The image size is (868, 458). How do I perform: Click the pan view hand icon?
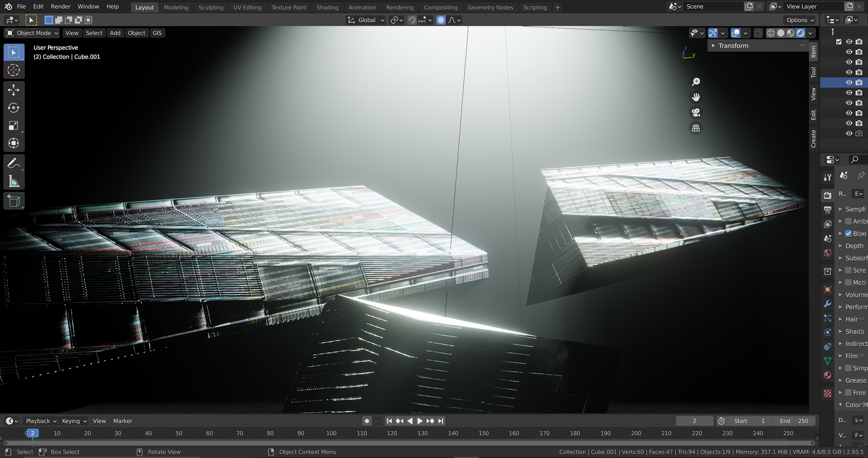click(x=696, y=97)
